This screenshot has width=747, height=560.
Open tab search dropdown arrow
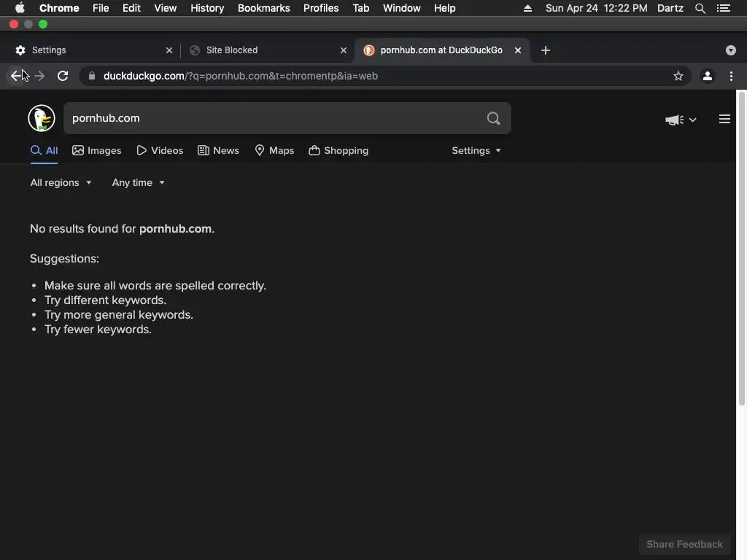tap(731, 50)
